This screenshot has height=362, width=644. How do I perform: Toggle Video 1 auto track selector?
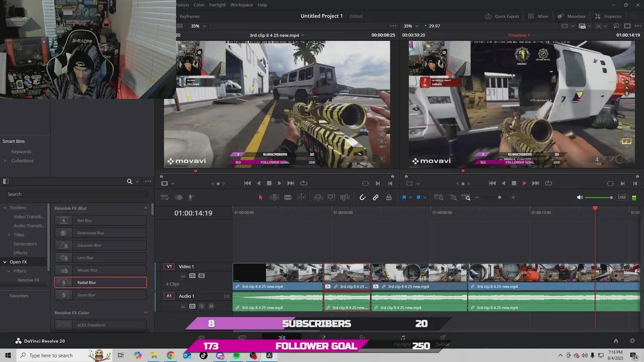click(192, 276)
